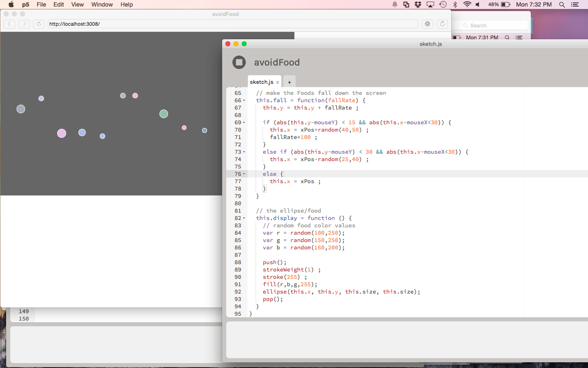Open the Help menu

[x=127, y=4]
